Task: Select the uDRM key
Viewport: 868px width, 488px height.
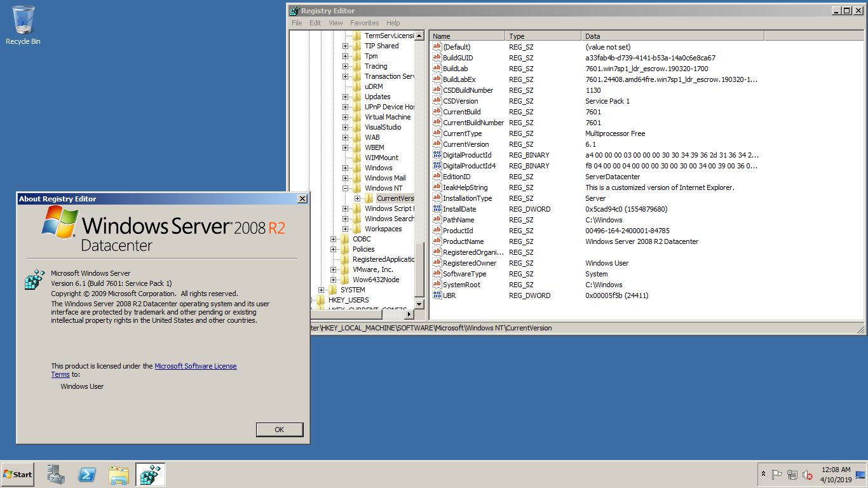Action: 374,86
